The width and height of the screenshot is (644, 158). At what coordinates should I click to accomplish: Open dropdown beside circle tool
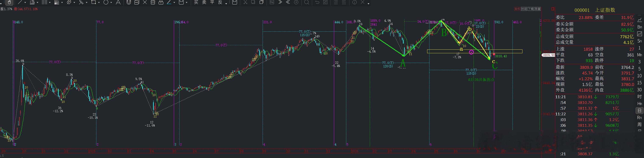click(111, 3)
